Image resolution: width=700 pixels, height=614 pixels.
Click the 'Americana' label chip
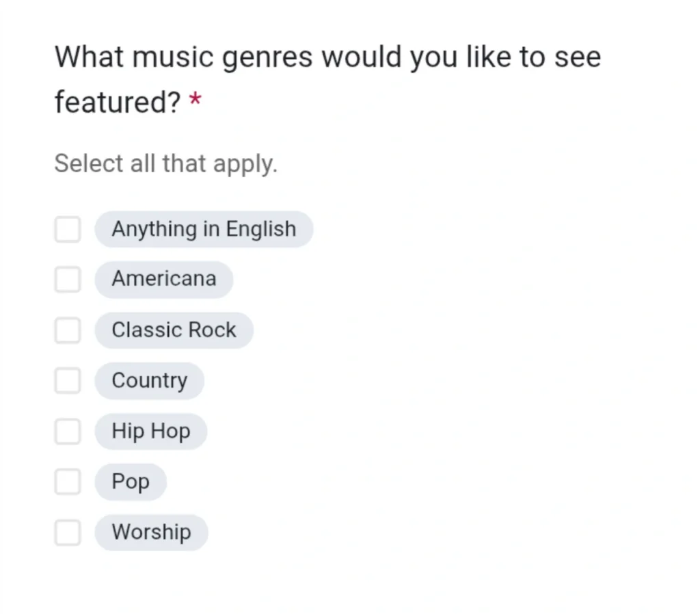coord(164,280)
